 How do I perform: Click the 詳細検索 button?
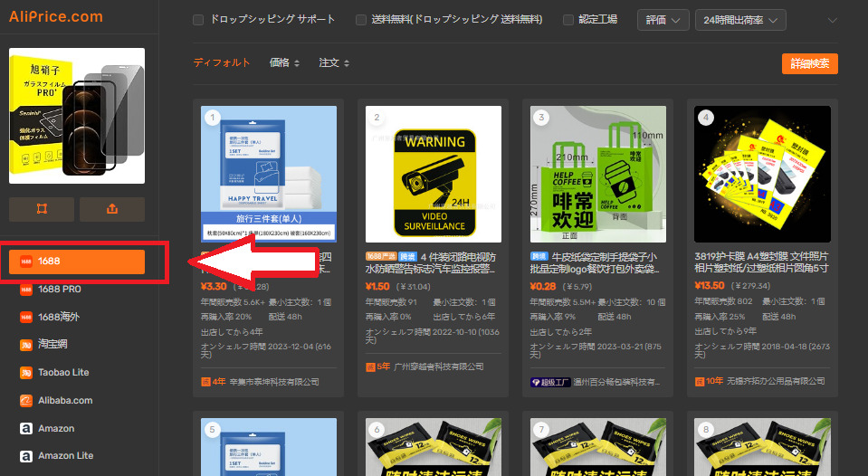coord(809,63)
